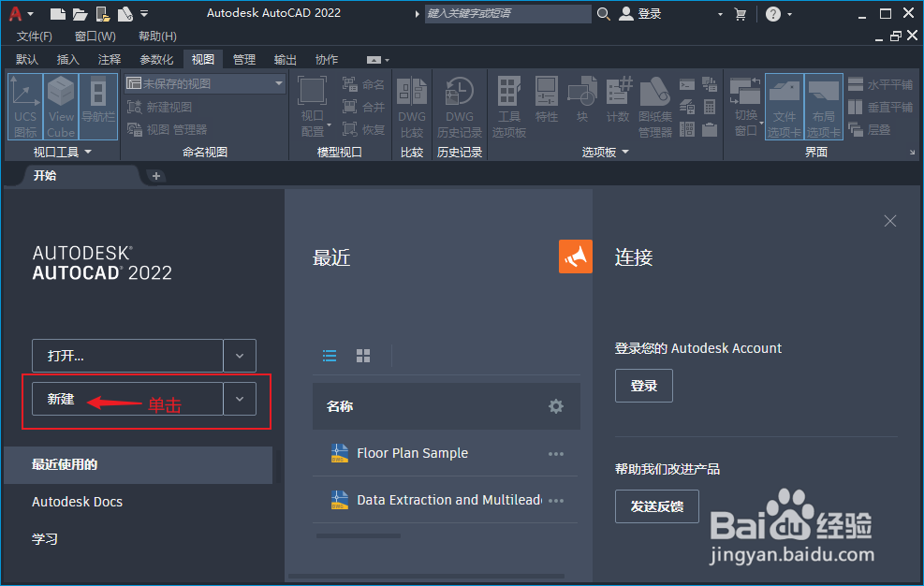Click the 新建视图 (New View) tool
The height and width of the screenshot is (586, 924).
tap(160, 108)
